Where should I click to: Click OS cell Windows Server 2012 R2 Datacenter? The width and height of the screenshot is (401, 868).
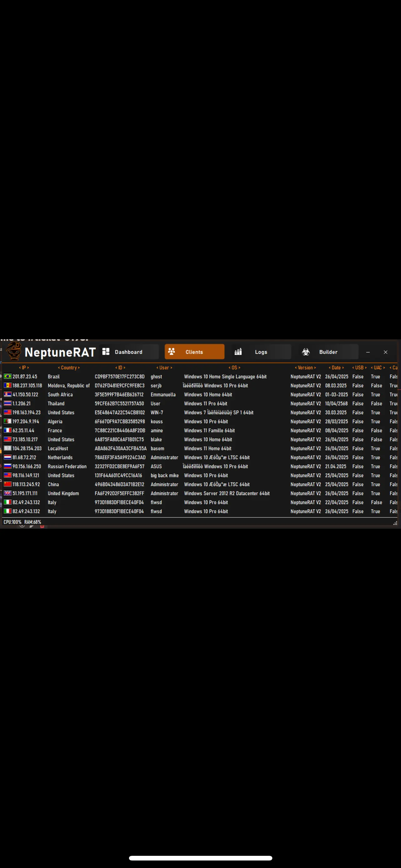pos(227,493)
